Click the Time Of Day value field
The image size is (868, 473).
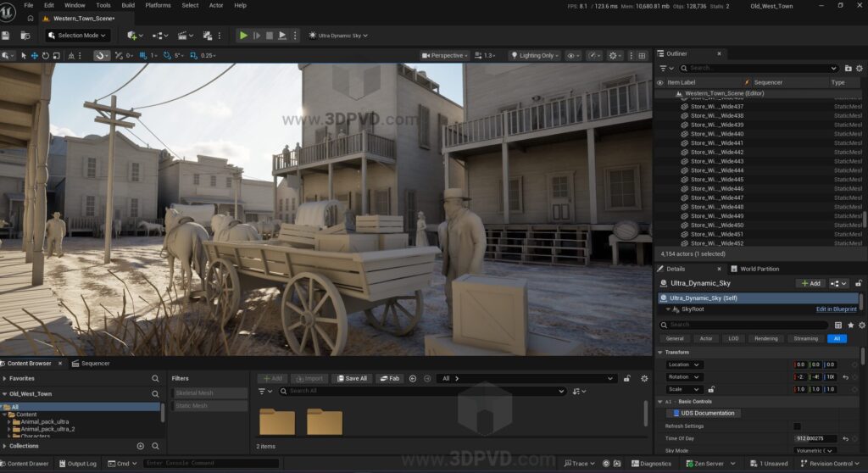pyautogui.click(x=815, y=438)
